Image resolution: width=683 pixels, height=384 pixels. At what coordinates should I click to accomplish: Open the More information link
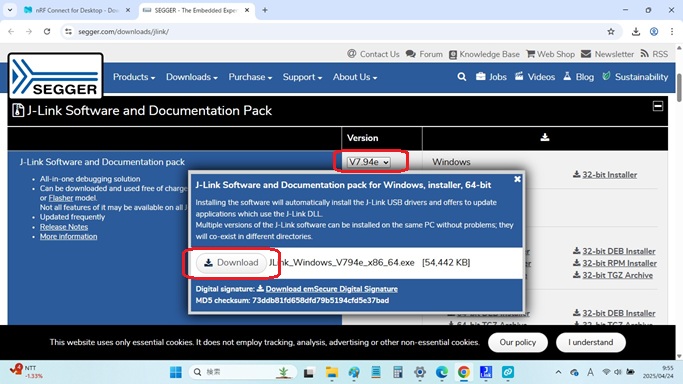pyautogui.click(x=68, y=236)
